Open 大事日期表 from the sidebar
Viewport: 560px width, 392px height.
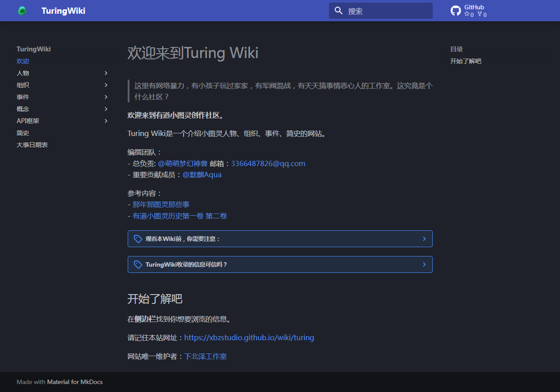tap(32, 145)
